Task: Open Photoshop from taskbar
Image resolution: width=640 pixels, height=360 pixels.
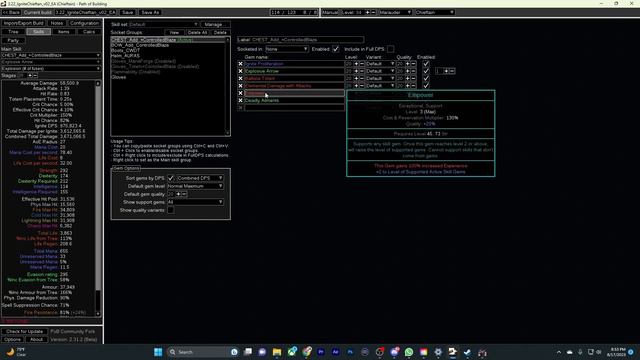Action: coord(350,352)
